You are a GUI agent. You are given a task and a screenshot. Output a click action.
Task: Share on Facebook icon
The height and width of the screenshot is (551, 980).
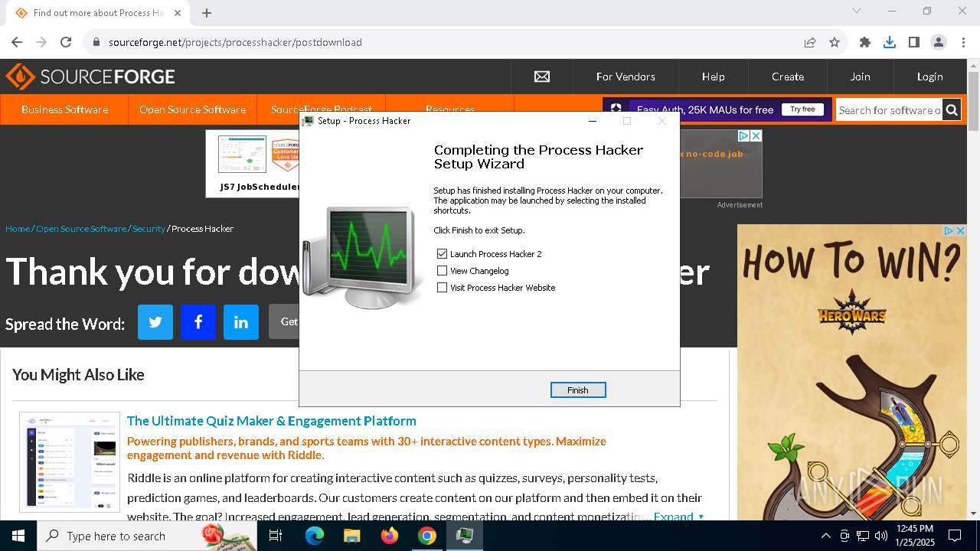coord(198,322)
